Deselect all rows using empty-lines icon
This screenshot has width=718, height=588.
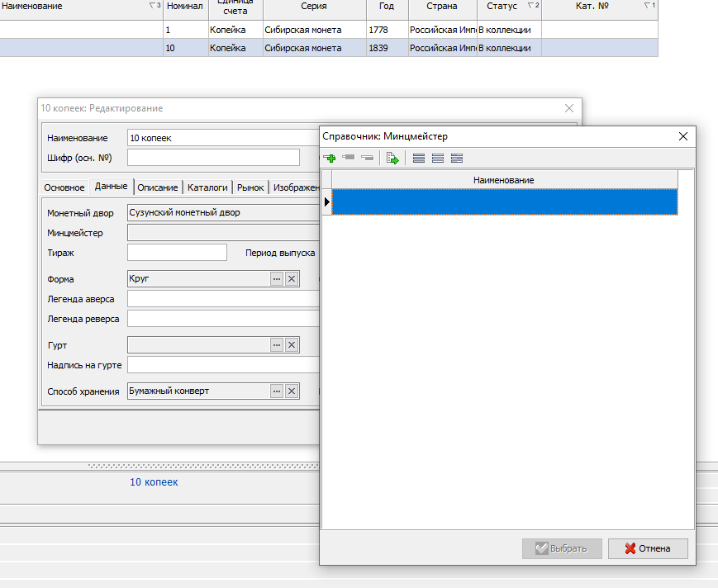438,159
